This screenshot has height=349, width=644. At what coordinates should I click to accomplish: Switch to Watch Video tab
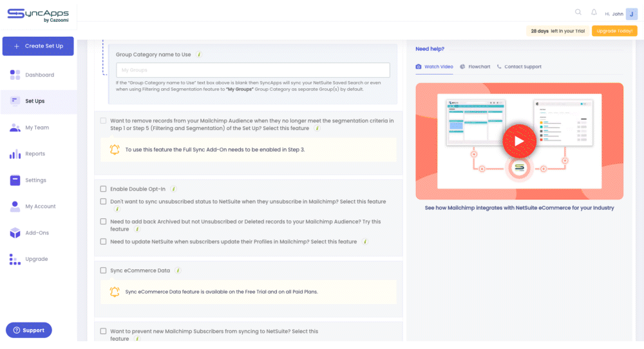pyautogui.click(x=434, y=66)
